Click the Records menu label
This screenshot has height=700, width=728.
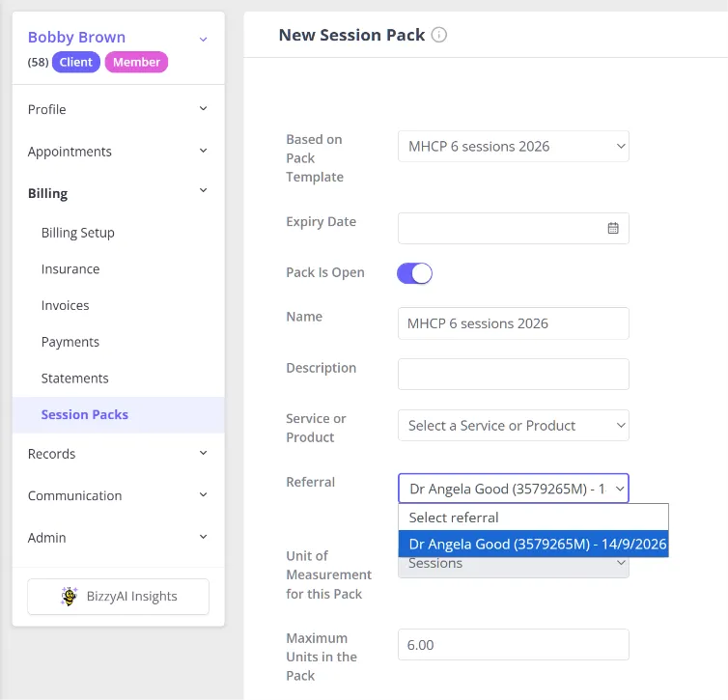[x=51, y=454]
